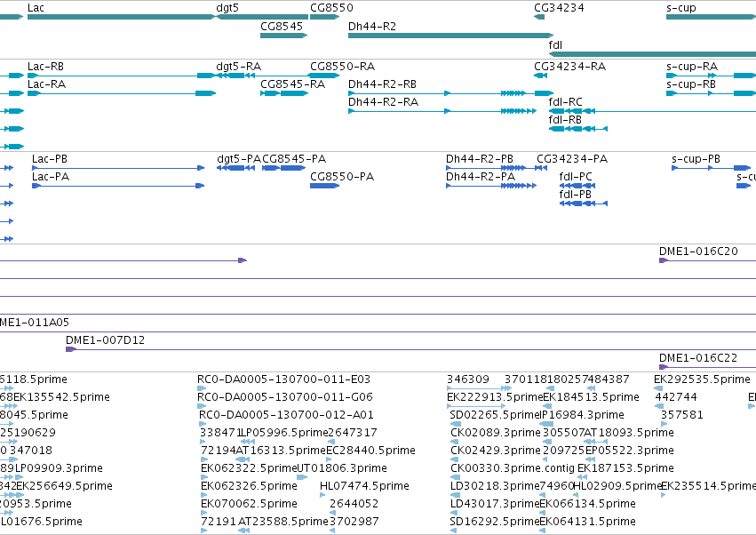Viewport: 756px width, 535px height.
Task: Click the LD30218.3prime EST label
Action: (x=495, y=486)
